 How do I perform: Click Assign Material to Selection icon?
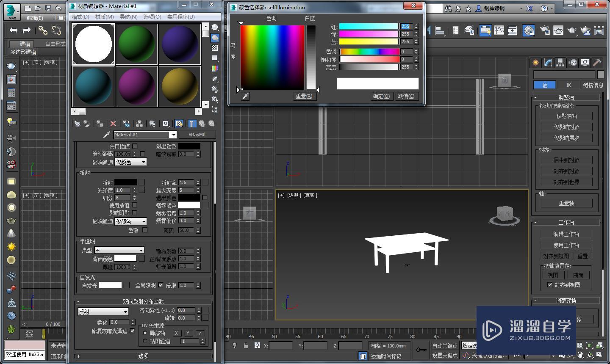tap(100, 124)
